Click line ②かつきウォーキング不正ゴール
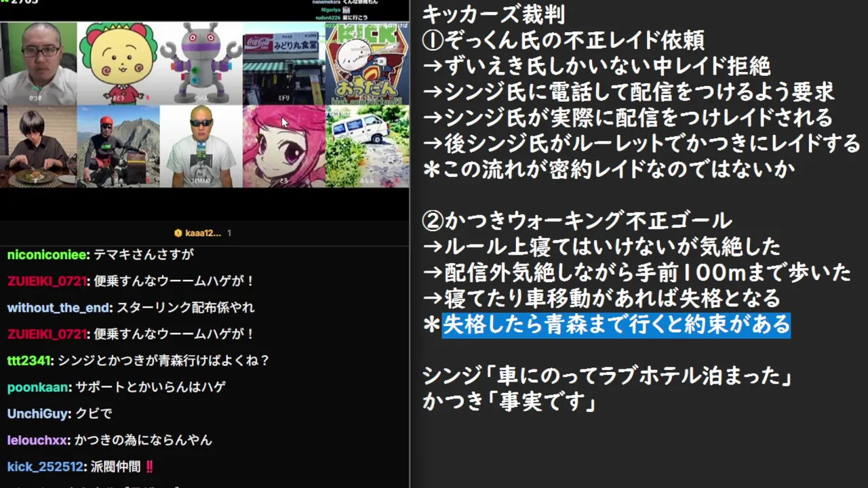Image resolution: width=868 pixels, height=488 pixels. pos(577,221)
